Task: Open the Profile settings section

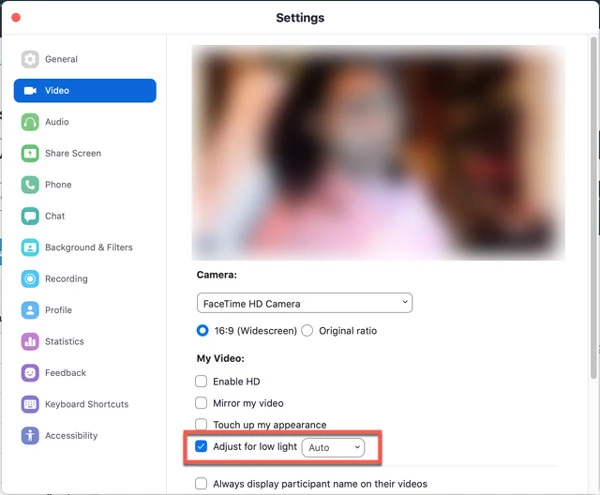Action: (x=58, y=310)
